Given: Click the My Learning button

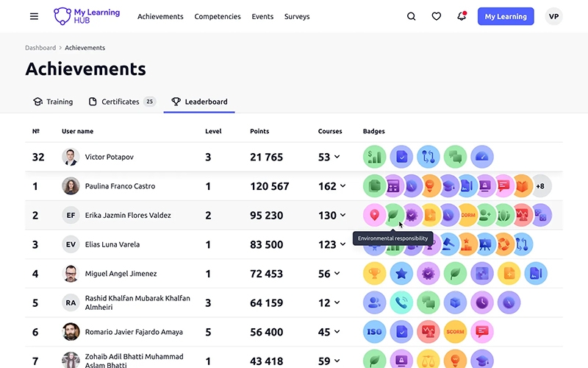Looking at the screenshot, I should click(x=506, y=16).
